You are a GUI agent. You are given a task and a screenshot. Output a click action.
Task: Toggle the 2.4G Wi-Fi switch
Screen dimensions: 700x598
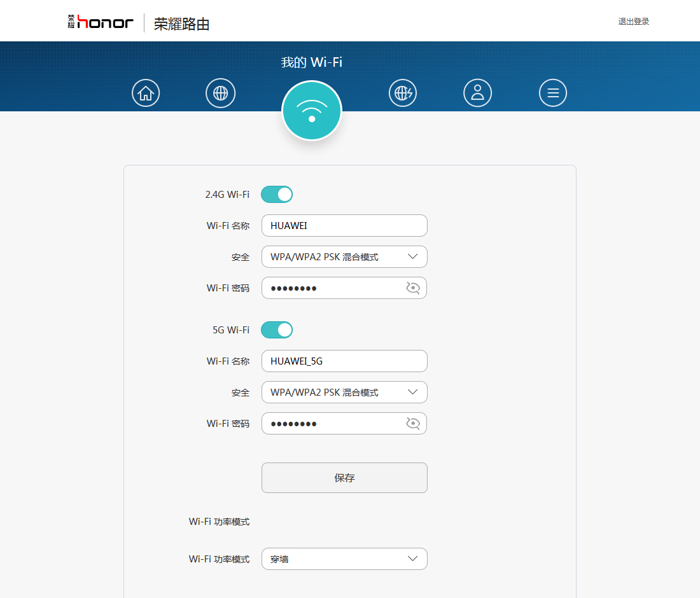[x=277, y=195]
